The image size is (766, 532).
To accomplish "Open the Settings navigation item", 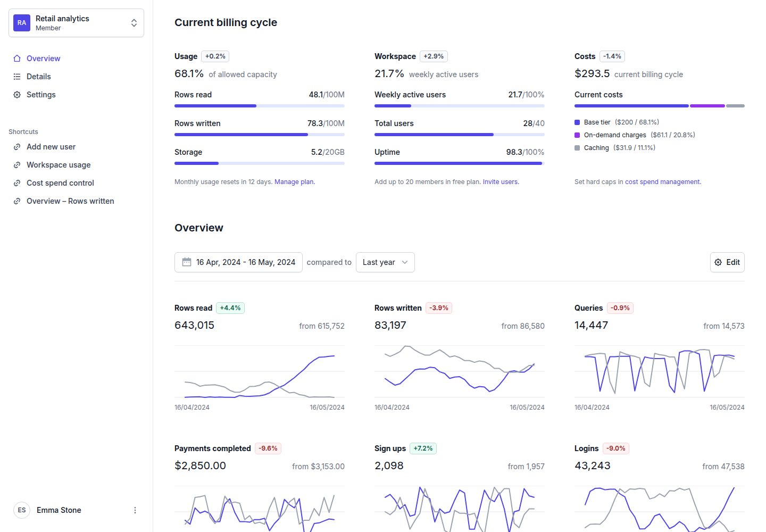I will (76, 95).
